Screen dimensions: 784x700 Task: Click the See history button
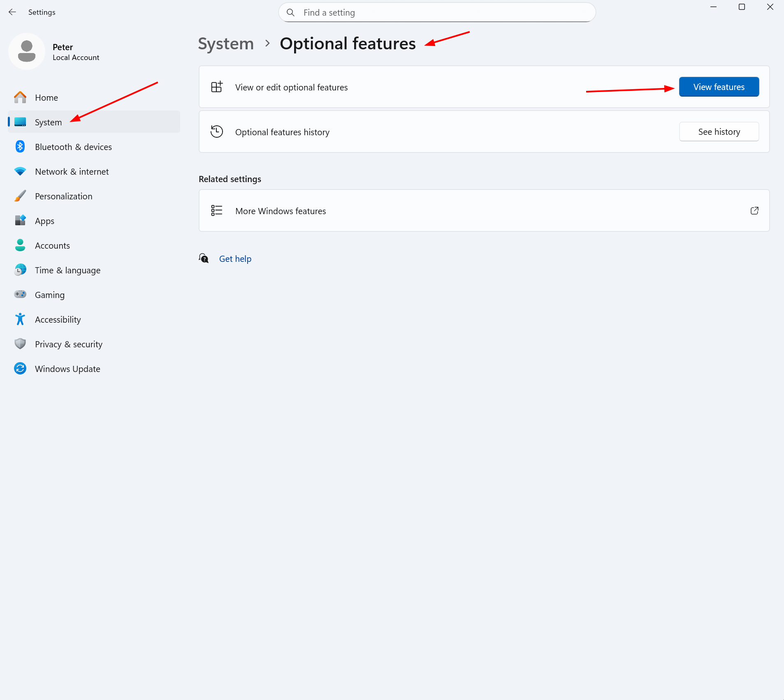[719, 132]
